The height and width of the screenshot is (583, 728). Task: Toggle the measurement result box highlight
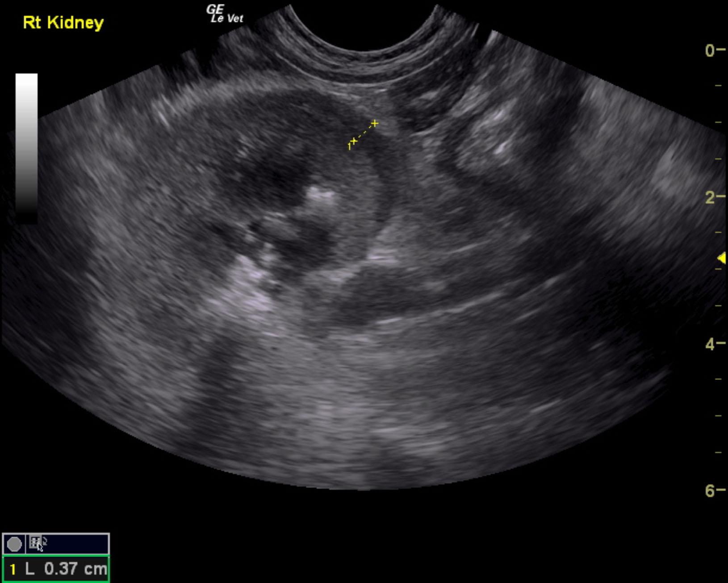click(55, 569)
